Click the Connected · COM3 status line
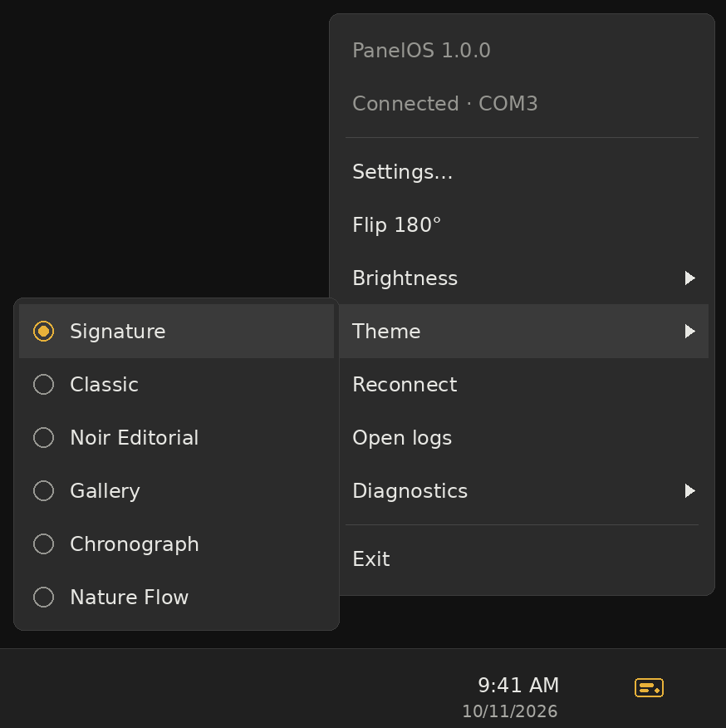 pyautogui.click(x=444, y=104)
